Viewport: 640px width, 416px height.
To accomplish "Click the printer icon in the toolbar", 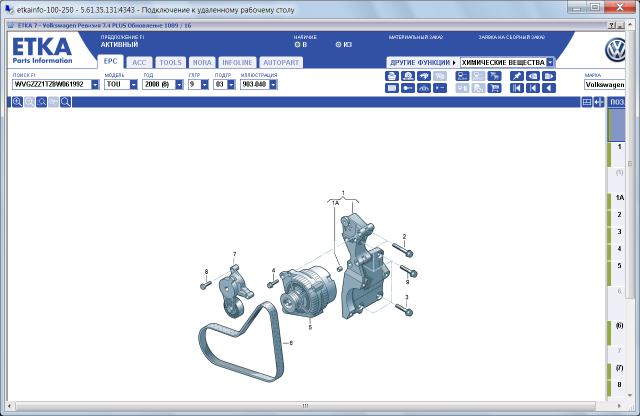I will (392, 76).
